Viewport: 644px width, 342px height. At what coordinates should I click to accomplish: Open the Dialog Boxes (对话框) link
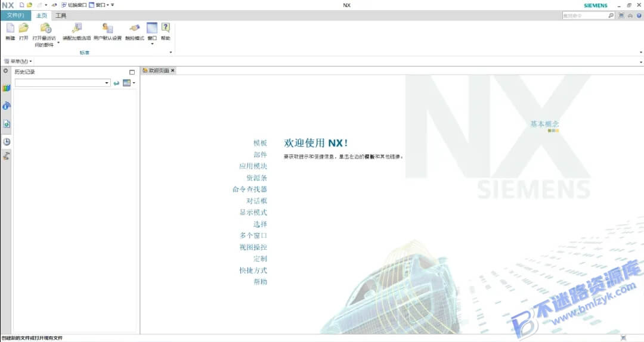256,201
